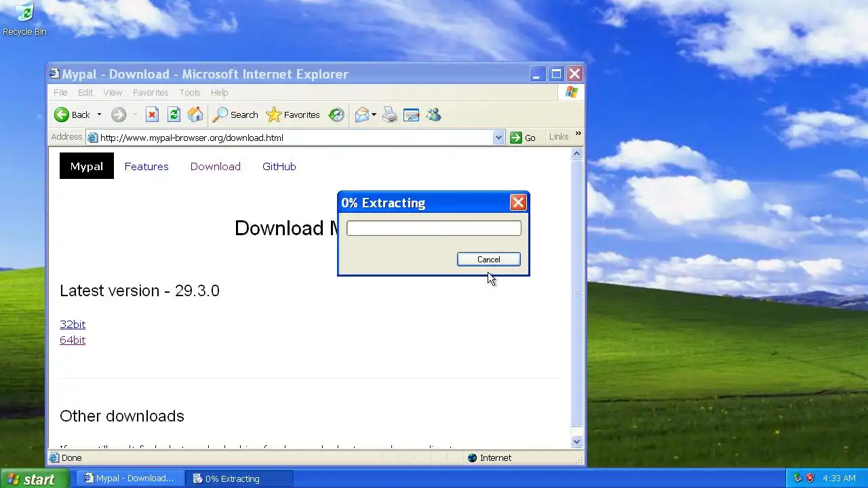The image size is (868, 488).
Task: Click the Refresh page icon
Action: pyautogui.click(x=174, y=115)
